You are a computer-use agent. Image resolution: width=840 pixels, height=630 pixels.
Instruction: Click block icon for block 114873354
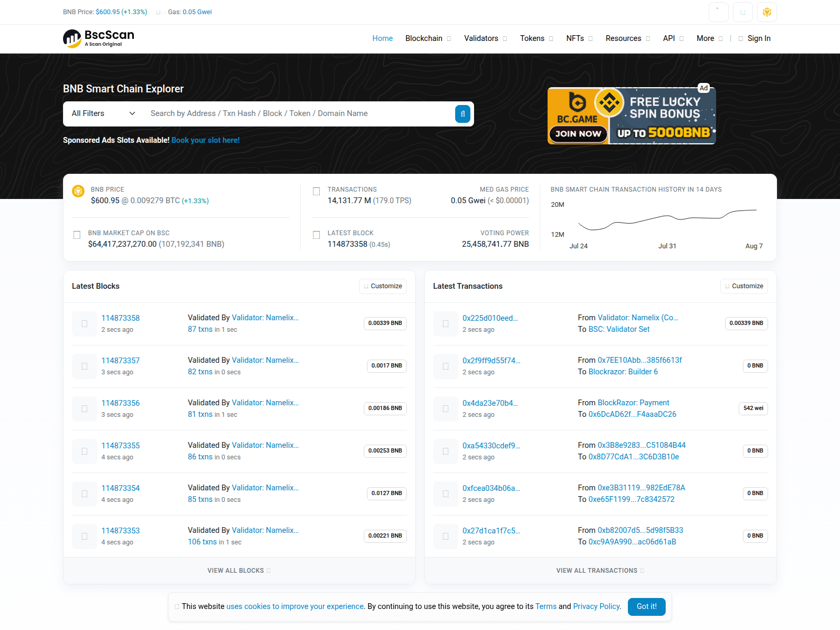pos(85,494)
